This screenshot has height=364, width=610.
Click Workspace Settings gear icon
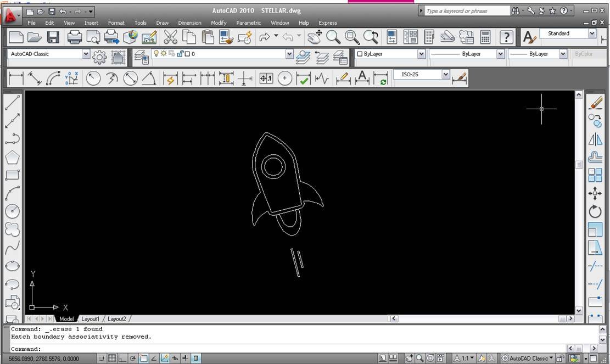click(x=99, y=58)
